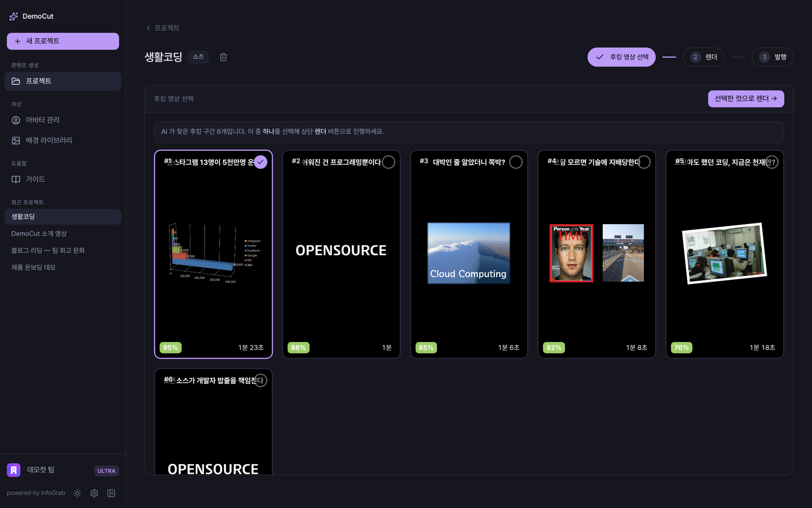
Task: Open 배경 라이브러리 in the sidebar
Action: (63, 141)
